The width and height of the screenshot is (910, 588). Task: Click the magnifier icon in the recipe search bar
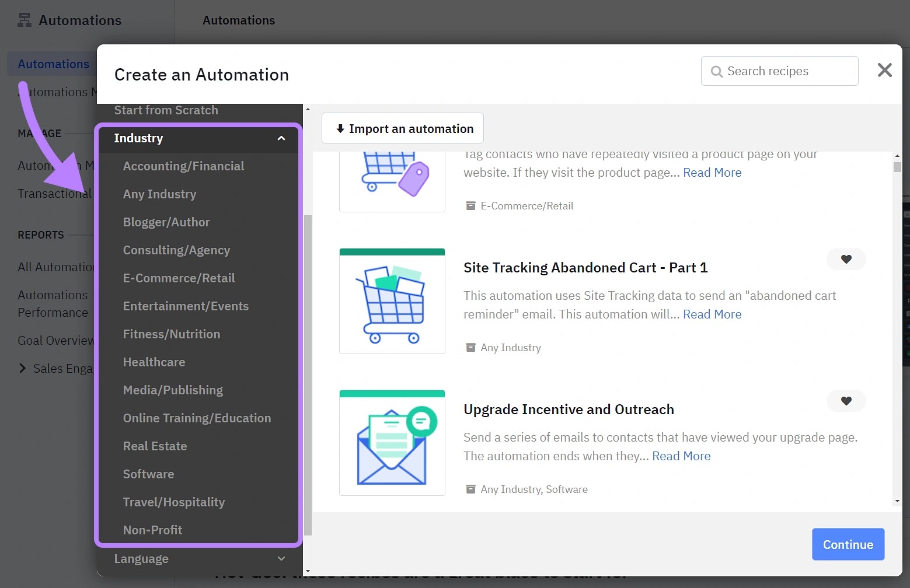tap(716, 71)
